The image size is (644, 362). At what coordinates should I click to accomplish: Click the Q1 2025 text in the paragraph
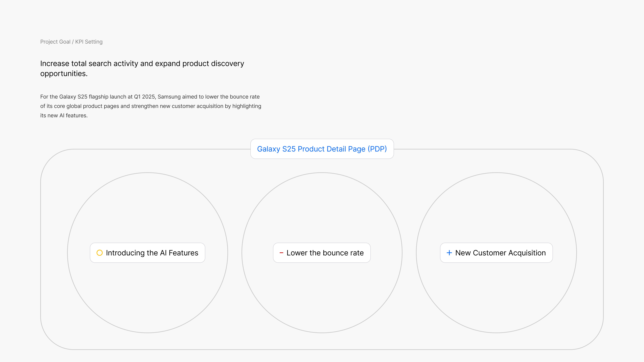point(145,97)
